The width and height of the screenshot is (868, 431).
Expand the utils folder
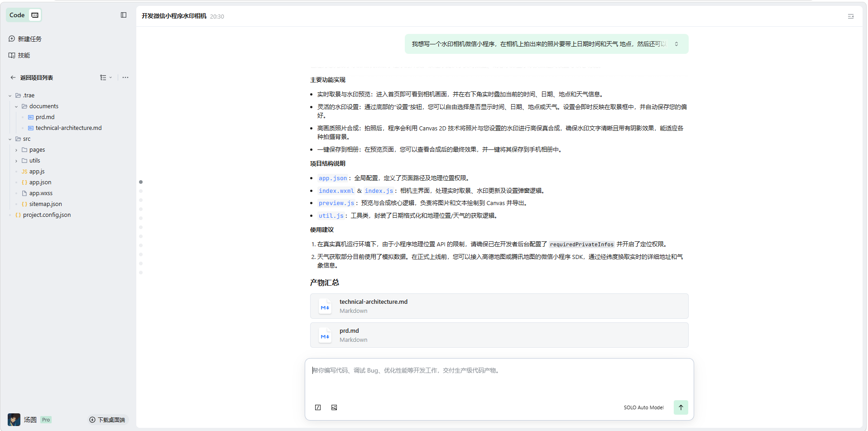(x=17, y=161)
